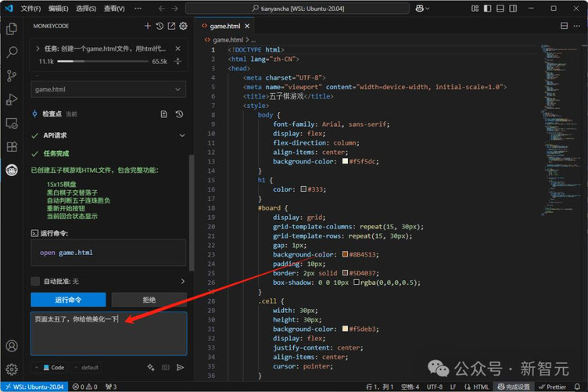Screen dimensions: 588x392
Task: Click the send message arrow icon
Action: (x=180, y=367)
